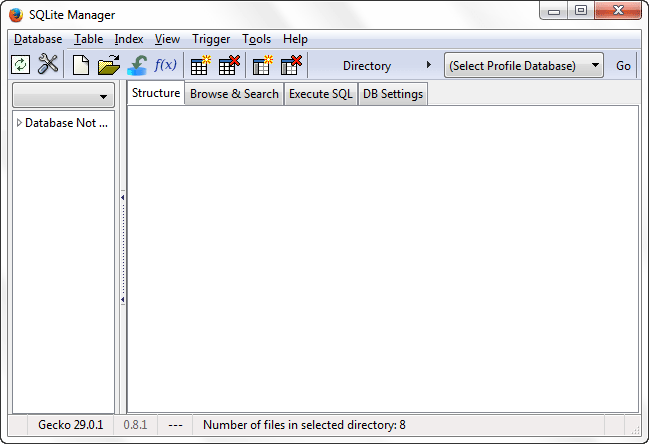
Task: Open user-defined functions f(x) icon
Action: (165, 65)
